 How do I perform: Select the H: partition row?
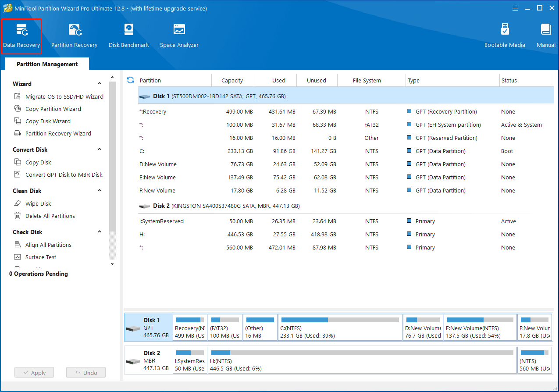(x=346, y=234)
